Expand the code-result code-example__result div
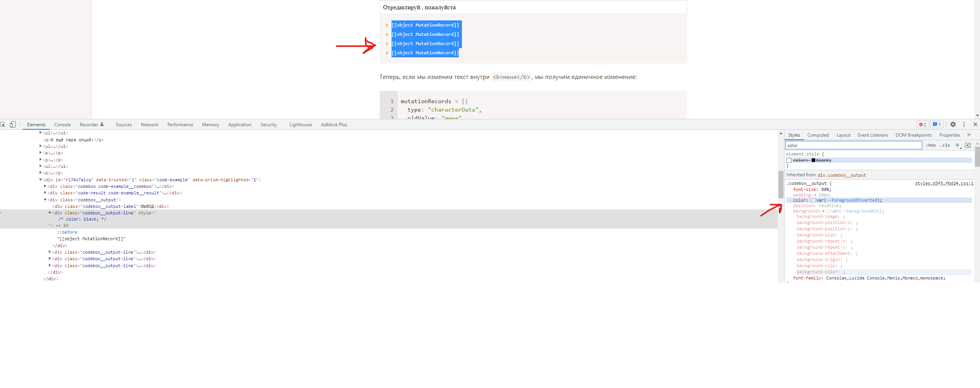The image size is (980, 388). tap(45, 193)
